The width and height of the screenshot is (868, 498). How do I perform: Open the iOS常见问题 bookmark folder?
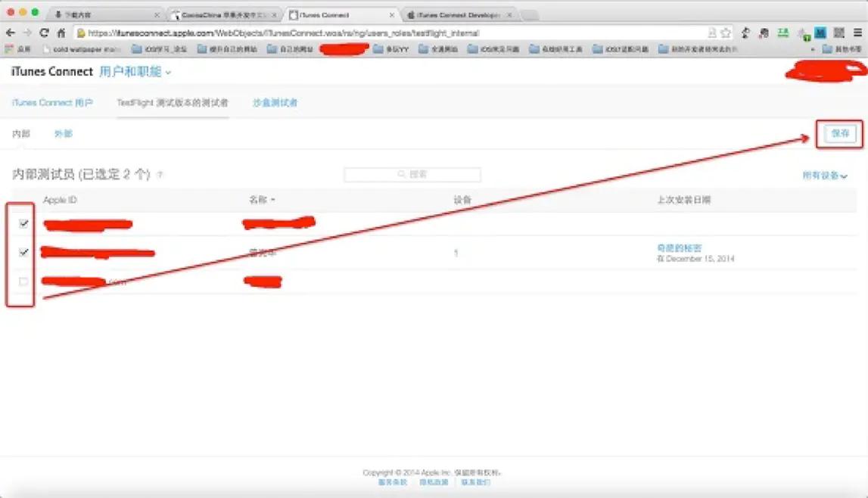coord(493,49)
